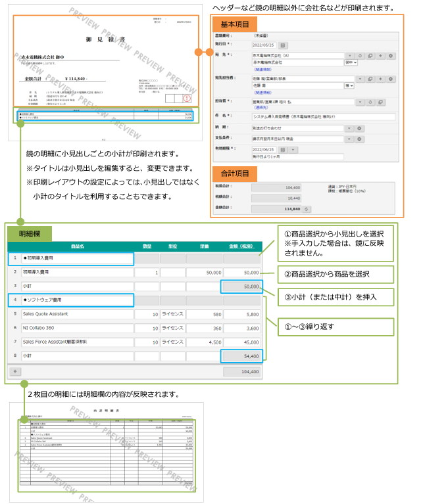The height and width of the screenshot is (504, 421).
Task: Click the 小計 name field in row 8
Action: pyautogui.click(x=77, y=356)
